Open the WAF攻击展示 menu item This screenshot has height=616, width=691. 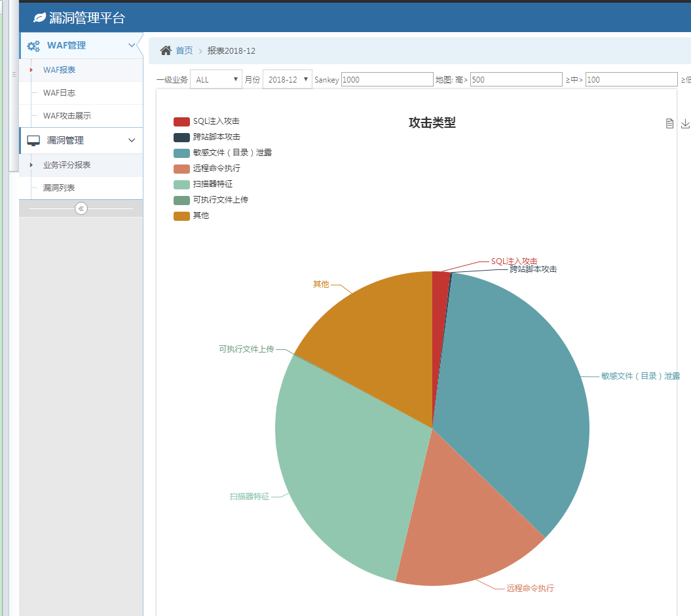67,116
